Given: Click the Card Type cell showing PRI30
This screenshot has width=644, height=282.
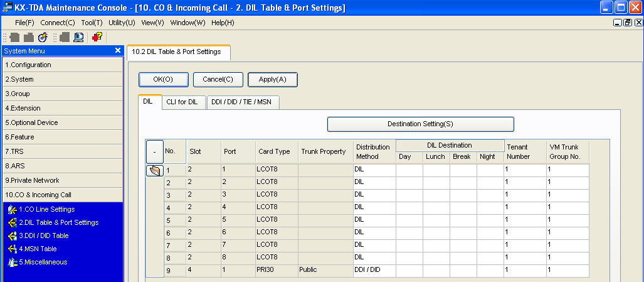Looking at the screenshot, I should pyautogui.click(x=277, y=271).
